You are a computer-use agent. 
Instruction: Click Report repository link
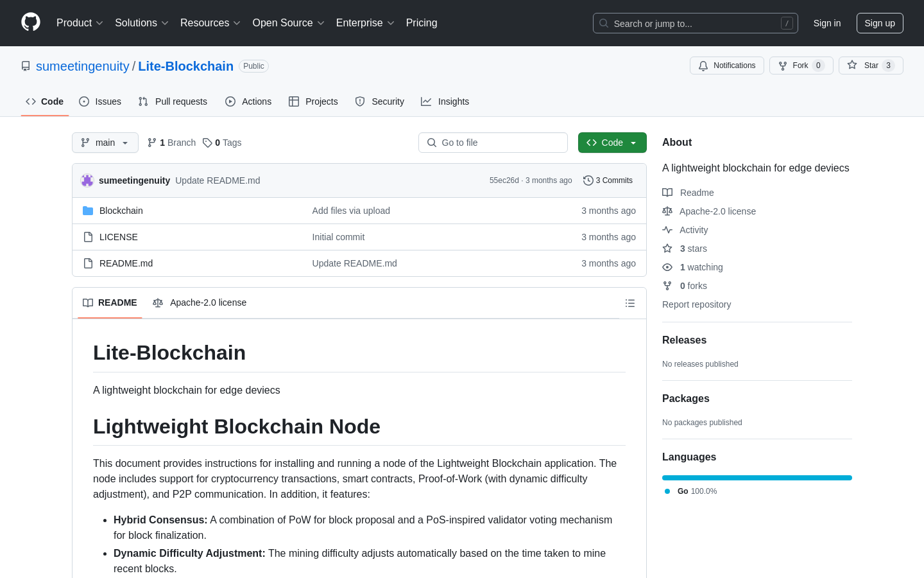(x=696, y=304)
